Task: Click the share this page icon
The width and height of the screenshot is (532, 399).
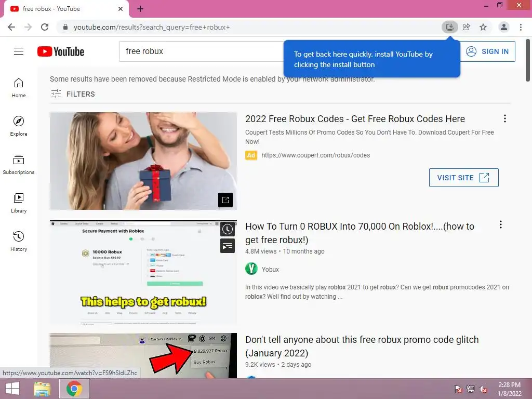Action: click(467, 27)
